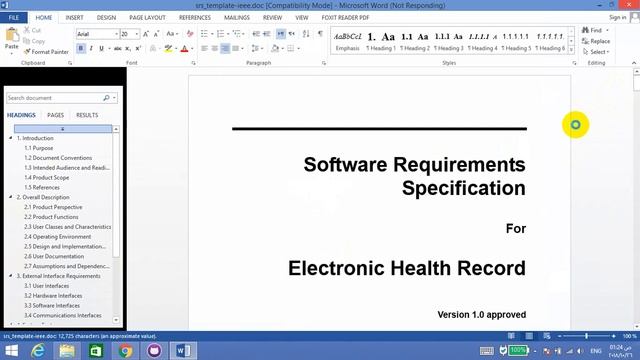Open Google Chrome from taskbar

coord(125,351)
